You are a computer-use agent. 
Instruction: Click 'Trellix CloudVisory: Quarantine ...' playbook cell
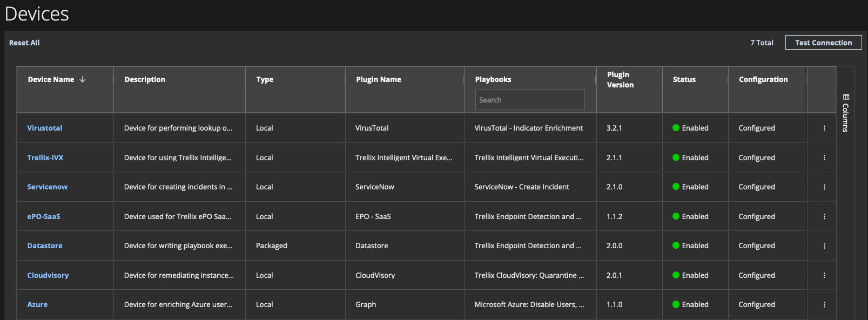pos(529,275)
